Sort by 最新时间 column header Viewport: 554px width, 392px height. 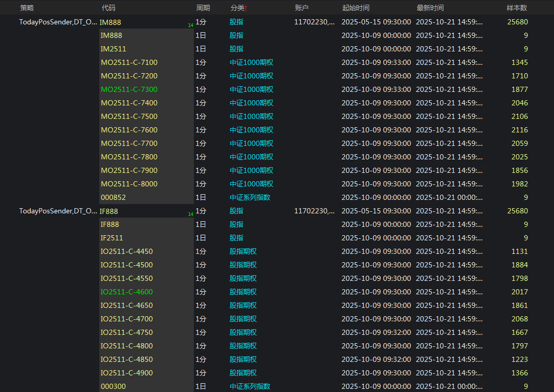coord(430,8)
